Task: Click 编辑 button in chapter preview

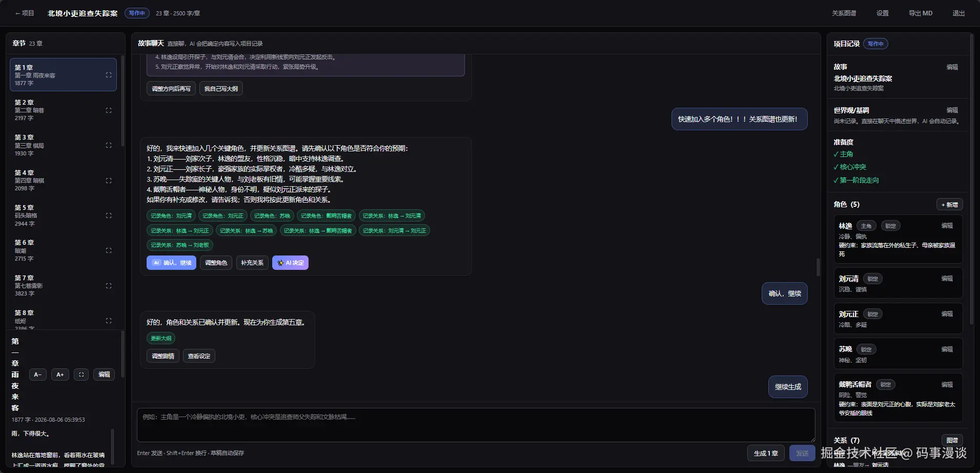Action: point(104,375)
